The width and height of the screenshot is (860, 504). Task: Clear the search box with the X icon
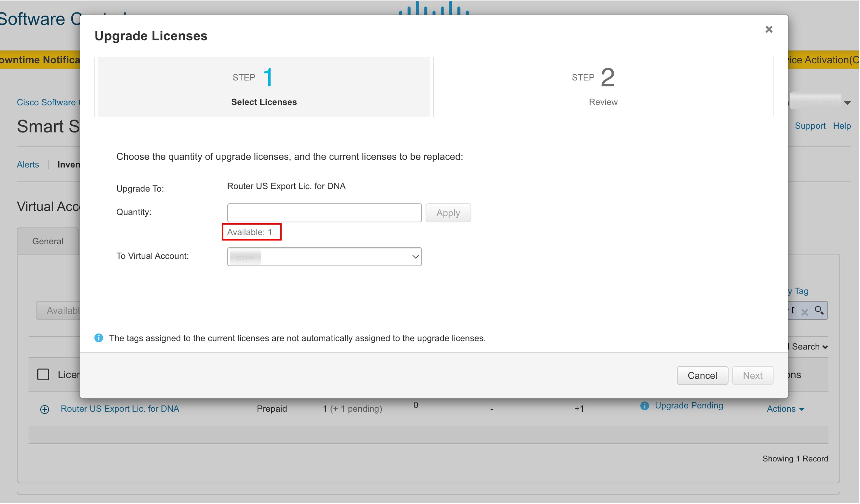click(804, 312)
